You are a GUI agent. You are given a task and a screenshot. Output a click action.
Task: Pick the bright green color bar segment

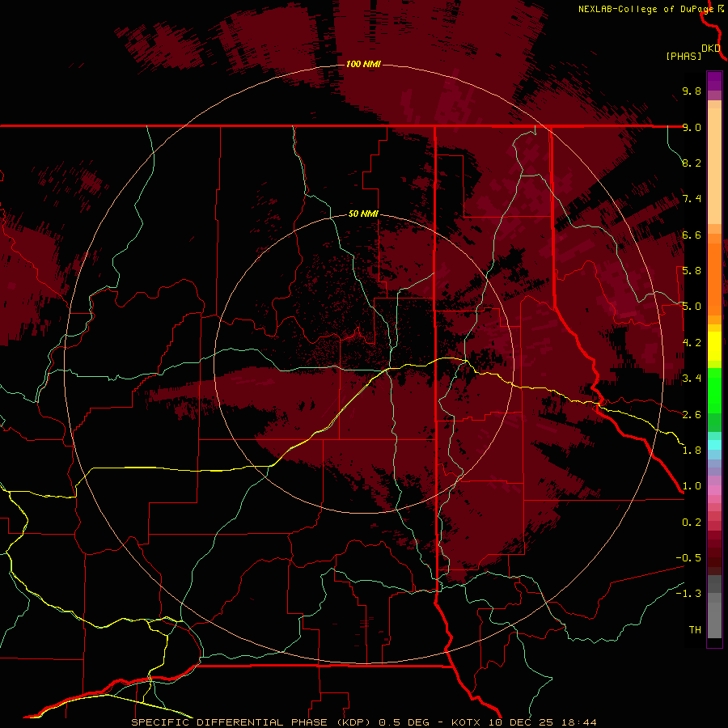coord(714,391)
